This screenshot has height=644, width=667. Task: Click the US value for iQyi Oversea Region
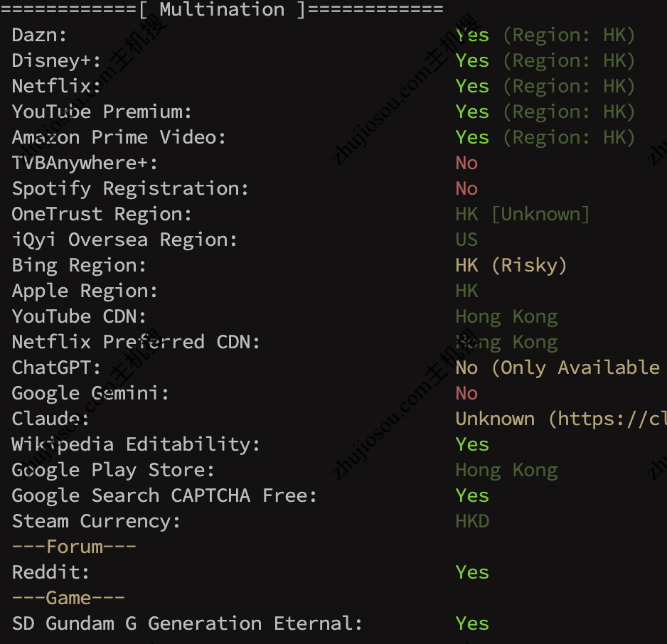click(x=466, y=240)
